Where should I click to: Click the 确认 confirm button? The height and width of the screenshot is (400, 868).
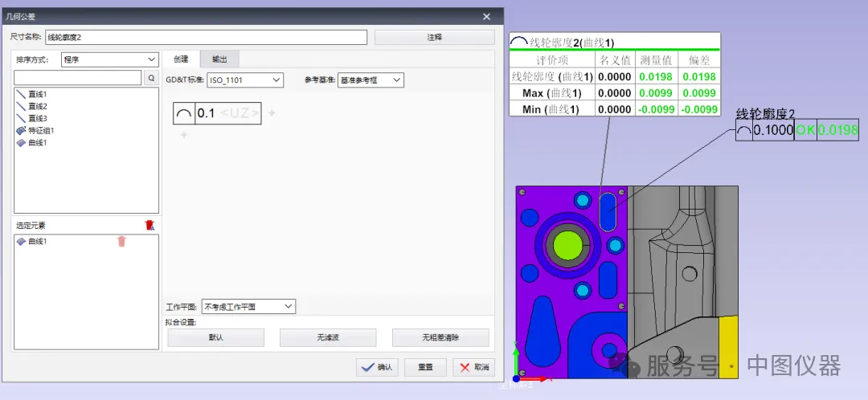(x=377, y=367)
